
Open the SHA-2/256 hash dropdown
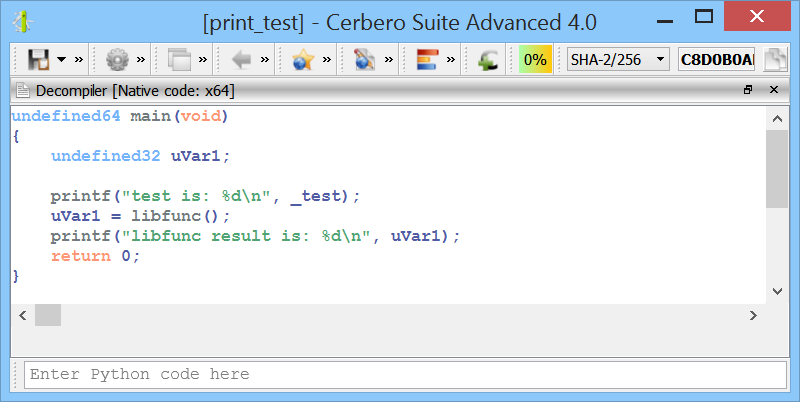coord(618,60)
